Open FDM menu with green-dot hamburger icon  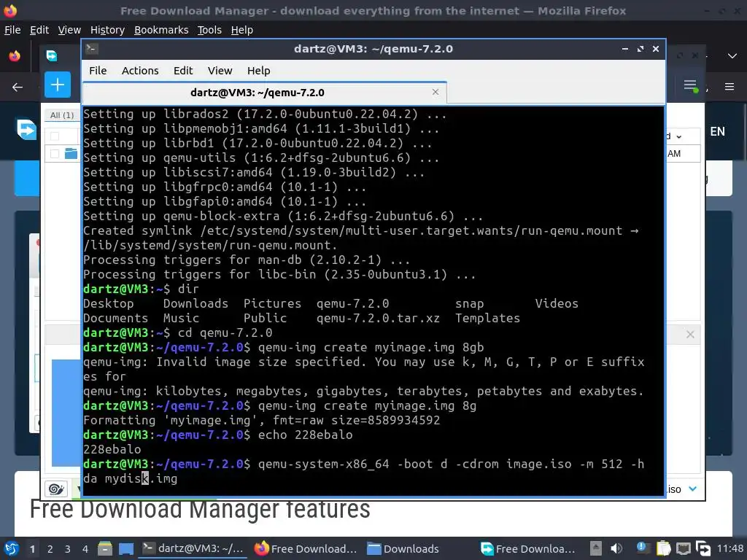tap(691, 86)
